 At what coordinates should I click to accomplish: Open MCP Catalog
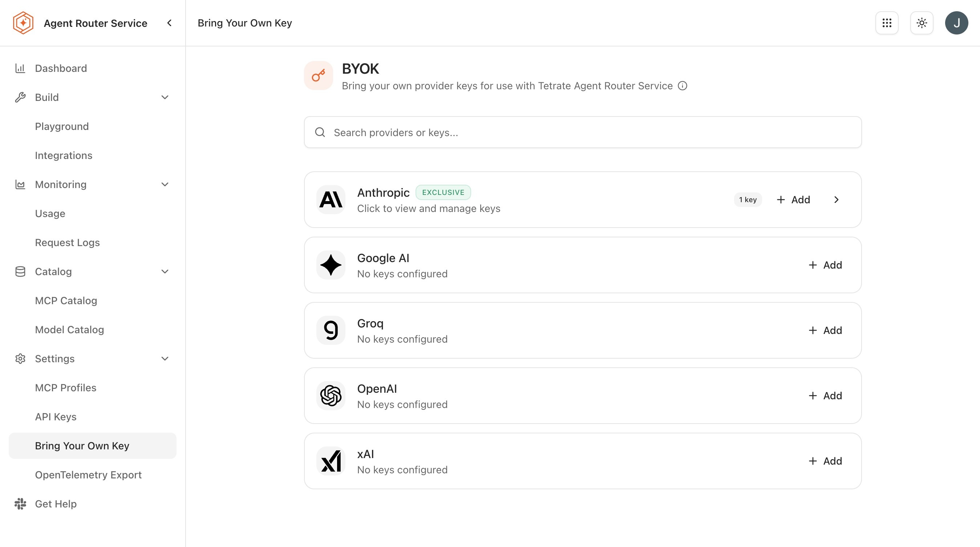click(93, 300)
